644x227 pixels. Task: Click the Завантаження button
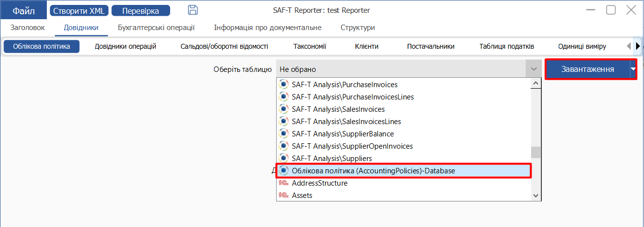click(587, 69)
